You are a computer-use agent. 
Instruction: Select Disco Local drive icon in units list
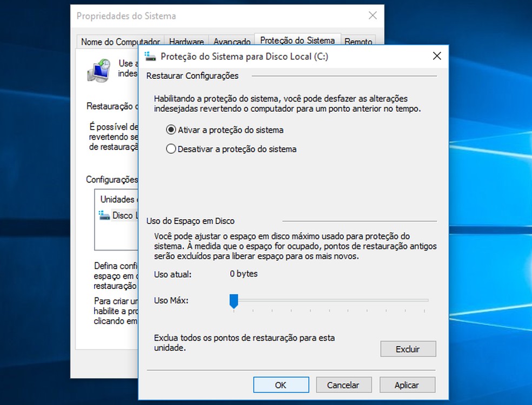point(104,215)
